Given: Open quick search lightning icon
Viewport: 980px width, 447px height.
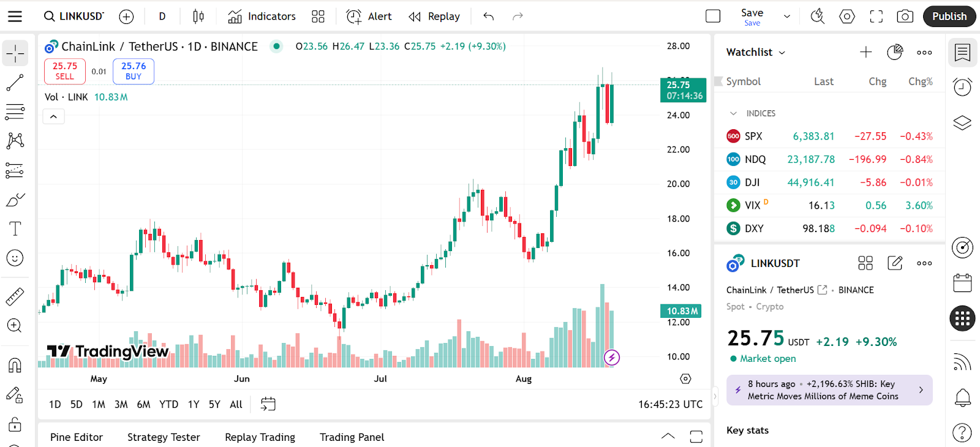Looking at the screenshot, I should point(818,17).
